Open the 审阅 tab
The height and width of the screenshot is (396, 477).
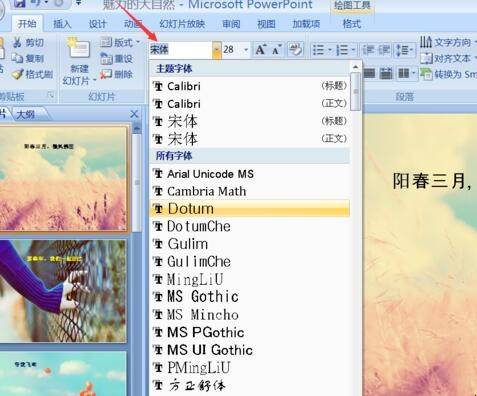pyautogui.click(x=231, y=24)
